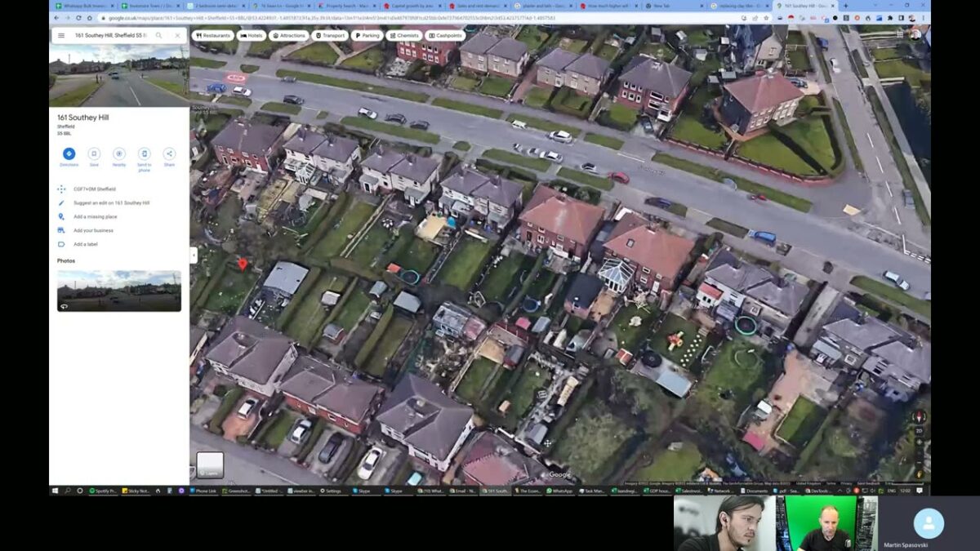Drop the Pegman for Street View
This screenshot has width=980, height=551.
[x=919, y=473]
